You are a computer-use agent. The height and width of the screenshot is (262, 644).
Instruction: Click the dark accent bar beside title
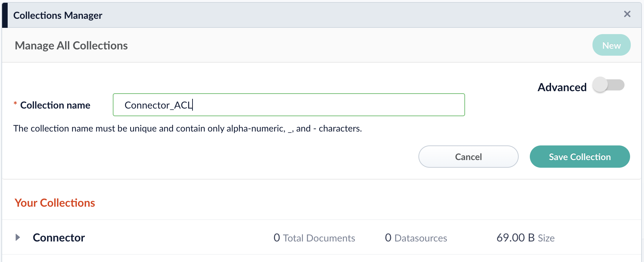point(5,15)
